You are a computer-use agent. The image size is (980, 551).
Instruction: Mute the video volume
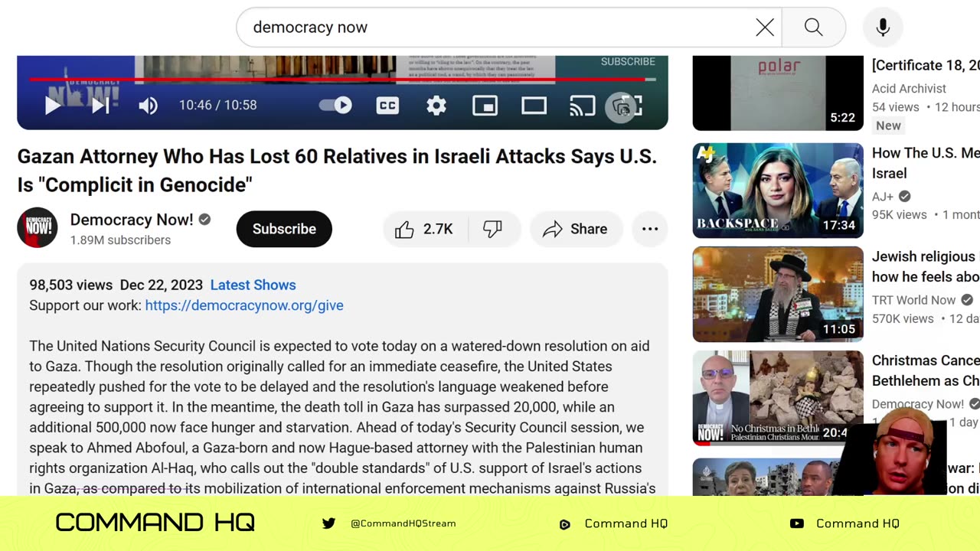pos(148,106)
